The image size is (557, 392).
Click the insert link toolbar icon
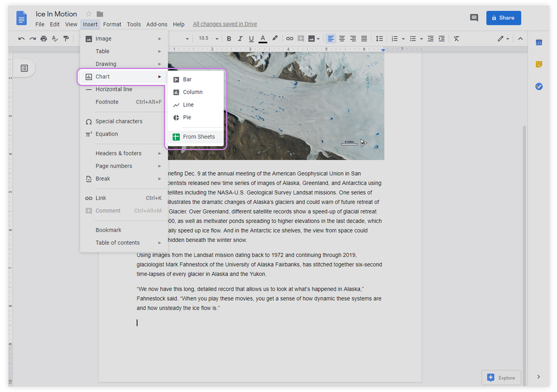pyautogui.click(x=290, y=39)
